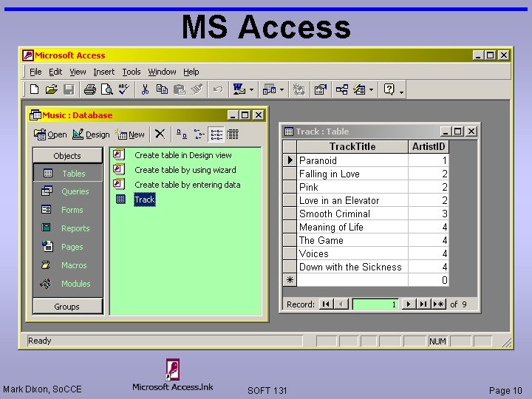This screenshot has width=532, height=399.
Task: Click the Copy icon in the toolbar
Action: click(x=162, y=89)
